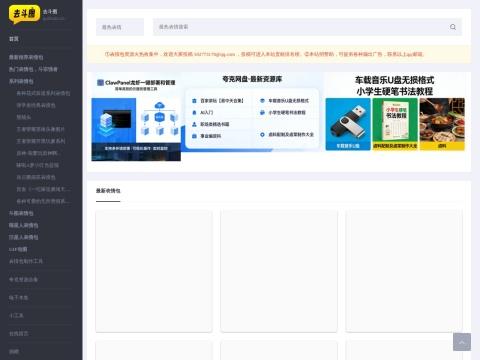Open GIF动图 sidebar entry
480x360 pixels.
pyautogui.click(x=18, y=249)
